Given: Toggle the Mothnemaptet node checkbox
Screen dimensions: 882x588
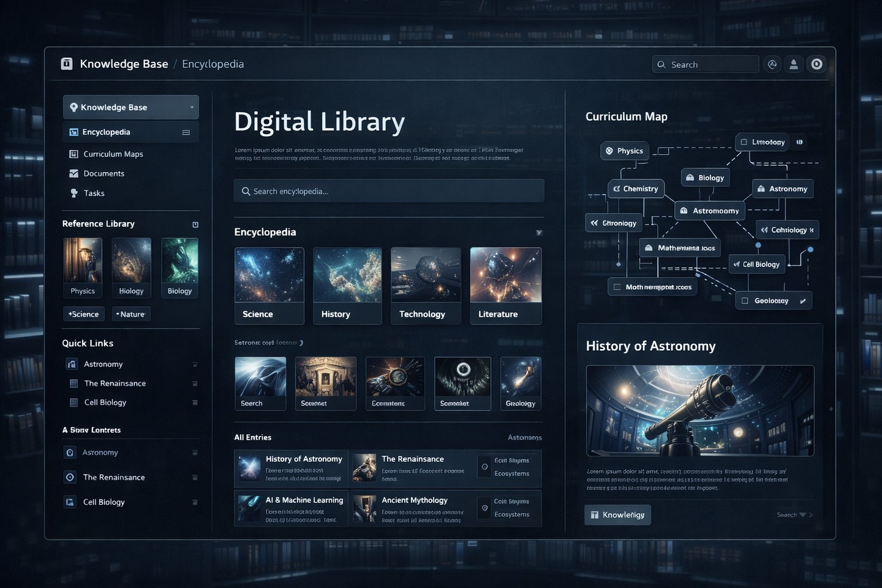Looking at the screenshot, I should (617, 287).
